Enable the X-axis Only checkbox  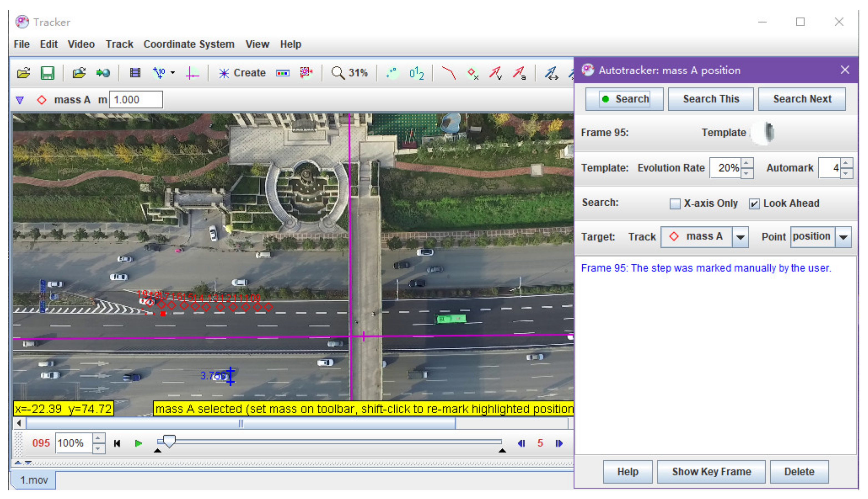[x=675, y=203]
